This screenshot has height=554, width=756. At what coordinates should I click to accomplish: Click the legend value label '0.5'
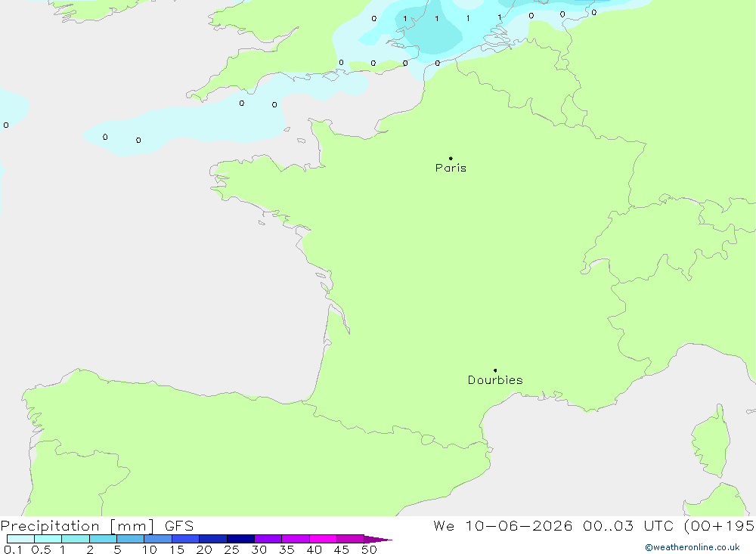[x=41, y=549]
